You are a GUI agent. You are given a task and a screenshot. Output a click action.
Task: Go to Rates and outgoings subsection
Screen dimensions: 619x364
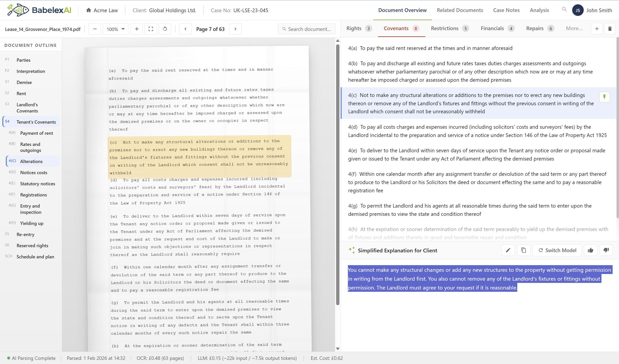33,147
